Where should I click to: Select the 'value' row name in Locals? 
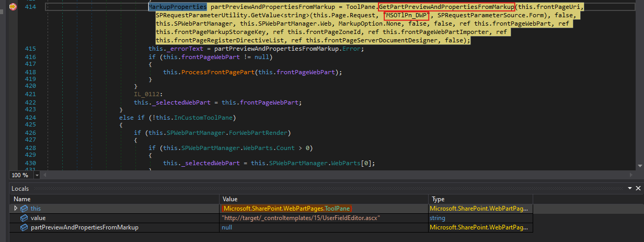(x=38, y=218)
